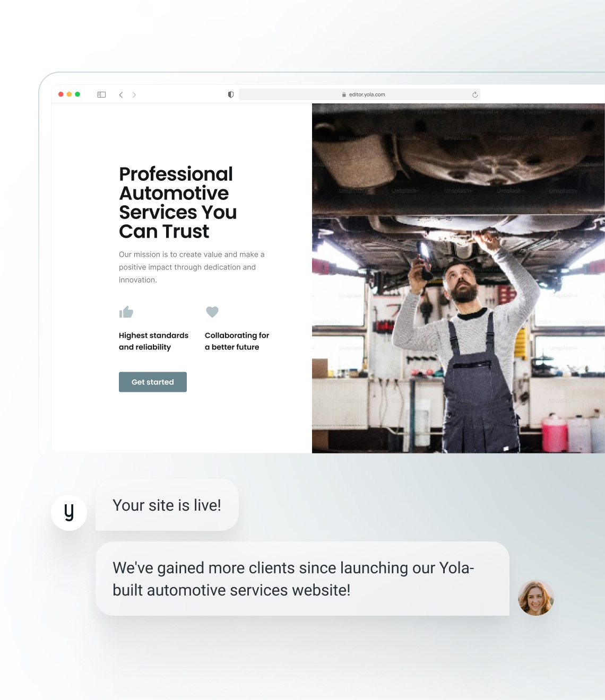Screen dimensions: 605x700
Task: Select the Professional Automotive Services heading
Action: point(178,203)
